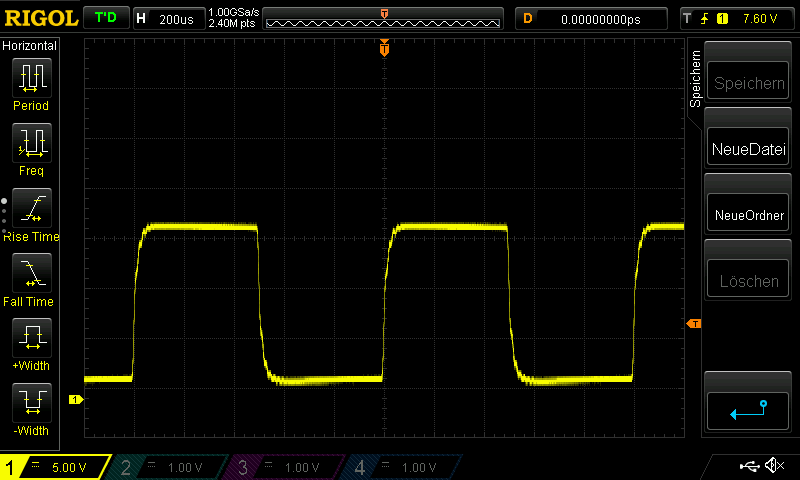Toggle channel 1 at 5.00 V
The height and width of the screenshot is (480, 800).
tap(55, 467)
